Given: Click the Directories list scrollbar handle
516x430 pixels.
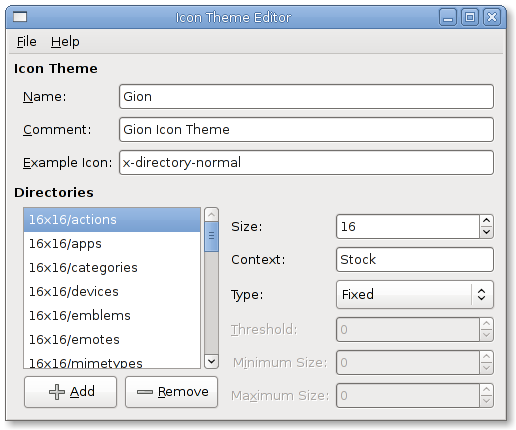Looking at the screenshot, I should [x=211, y=236].
